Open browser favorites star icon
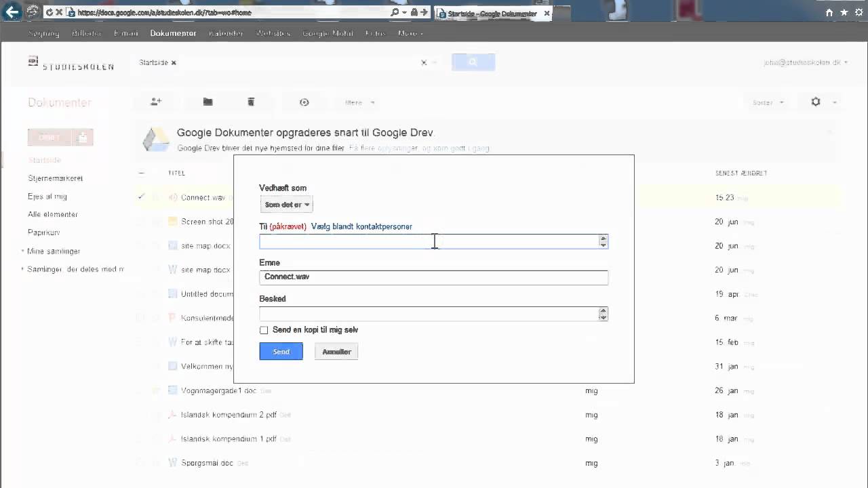868x488 pixels. click(x=844, y=12)
